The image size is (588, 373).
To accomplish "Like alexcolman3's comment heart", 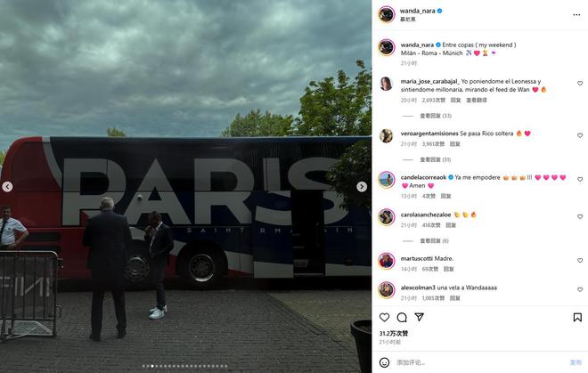I will pyautogui.click(x=580, y=289).
